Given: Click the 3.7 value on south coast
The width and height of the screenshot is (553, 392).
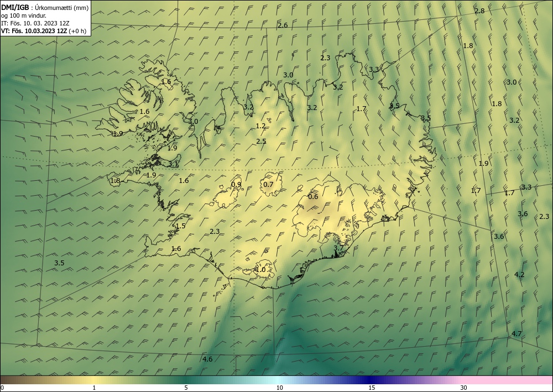Looking at the screenshot, I should tap(338, 248).
